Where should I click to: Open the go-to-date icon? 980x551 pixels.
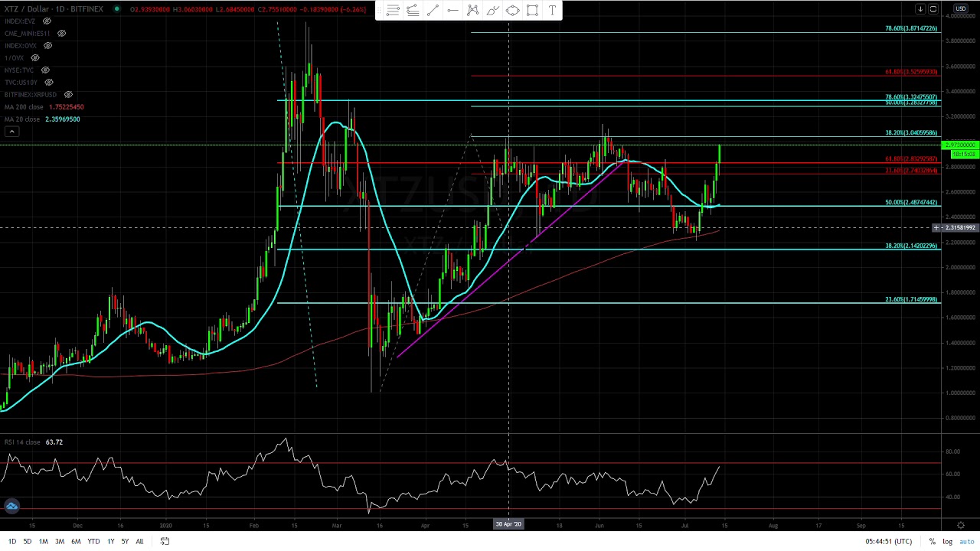(165, 541)
